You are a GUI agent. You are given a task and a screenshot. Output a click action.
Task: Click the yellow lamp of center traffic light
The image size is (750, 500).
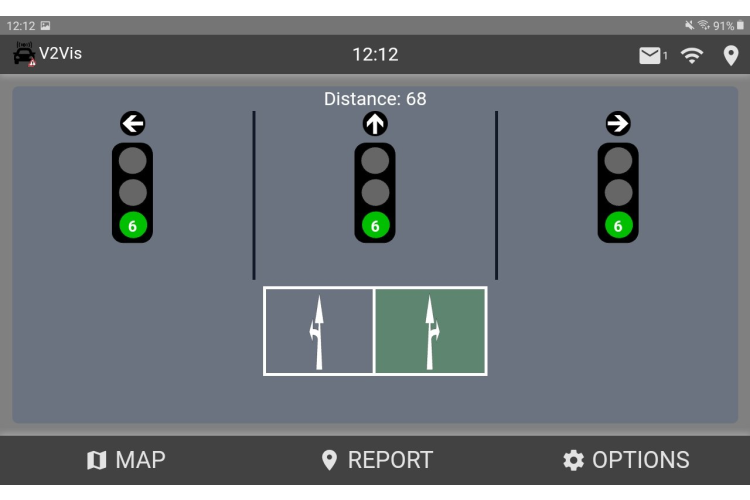375,193
